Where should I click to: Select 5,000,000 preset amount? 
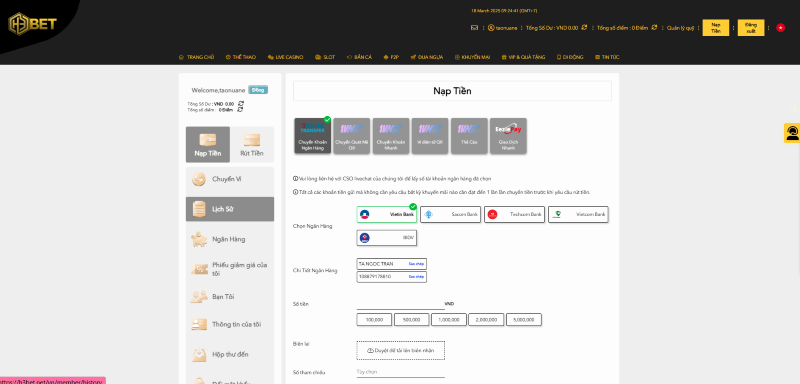tap(523, 320)
